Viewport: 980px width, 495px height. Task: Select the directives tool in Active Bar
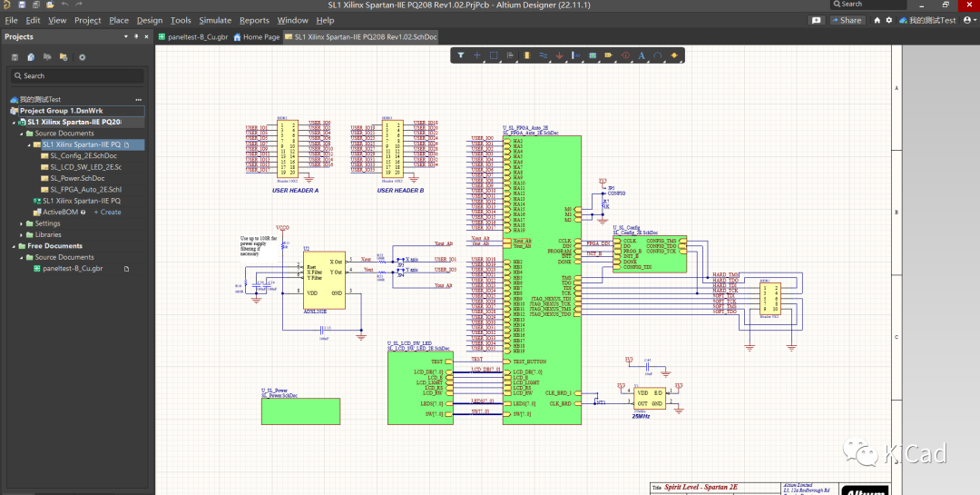625,55
